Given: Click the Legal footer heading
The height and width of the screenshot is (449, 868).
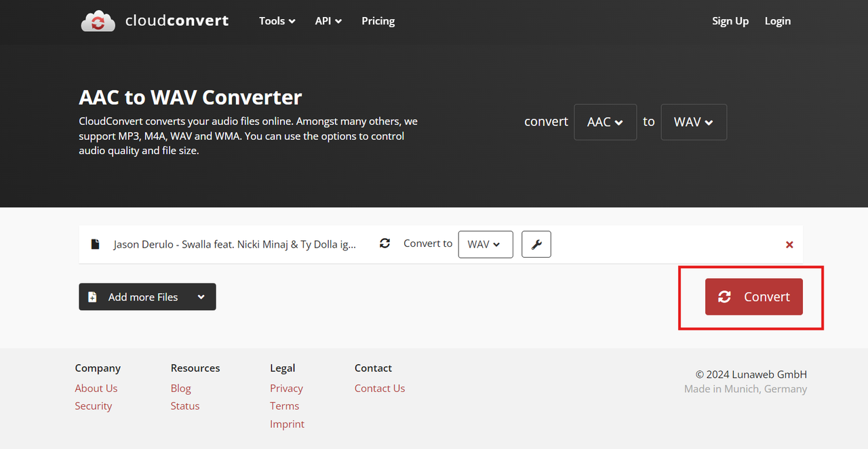Looking at the screenshot, I should 282,368.
